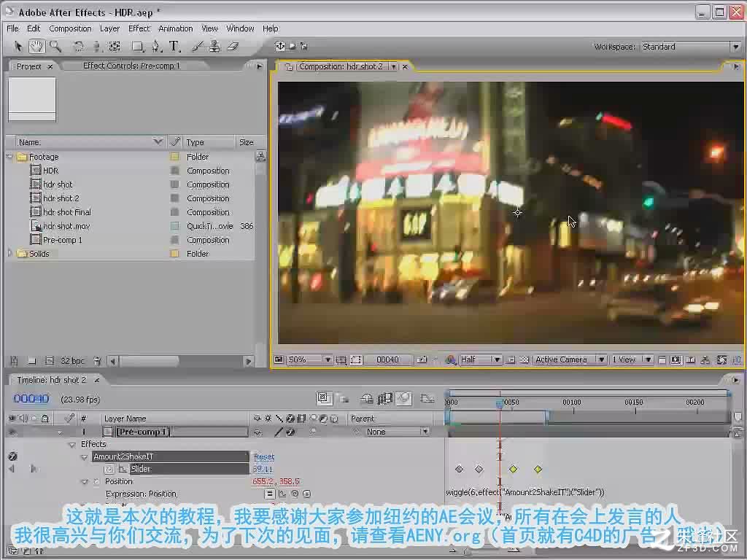Image resolution: width=747 pixels, height=560 pixels.
Task: Go to previous Slider keyframe arrow
Action: (x=12, y=469)
